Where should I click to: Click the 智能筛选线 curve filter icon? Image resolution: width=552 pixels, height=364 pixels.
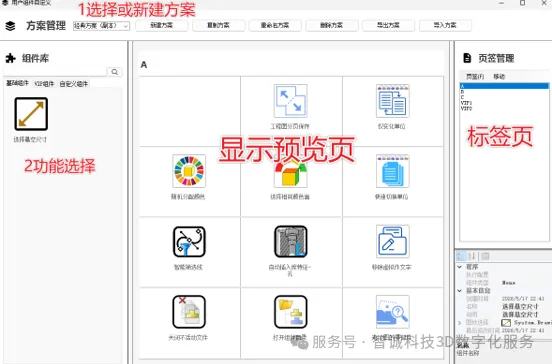pos(189,241)
